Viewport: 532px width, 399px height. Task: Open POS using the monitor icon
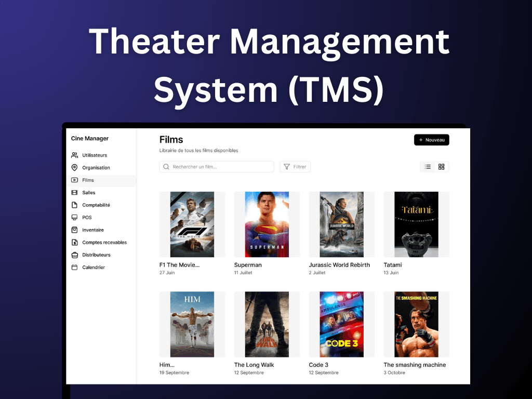click(75, 217)
